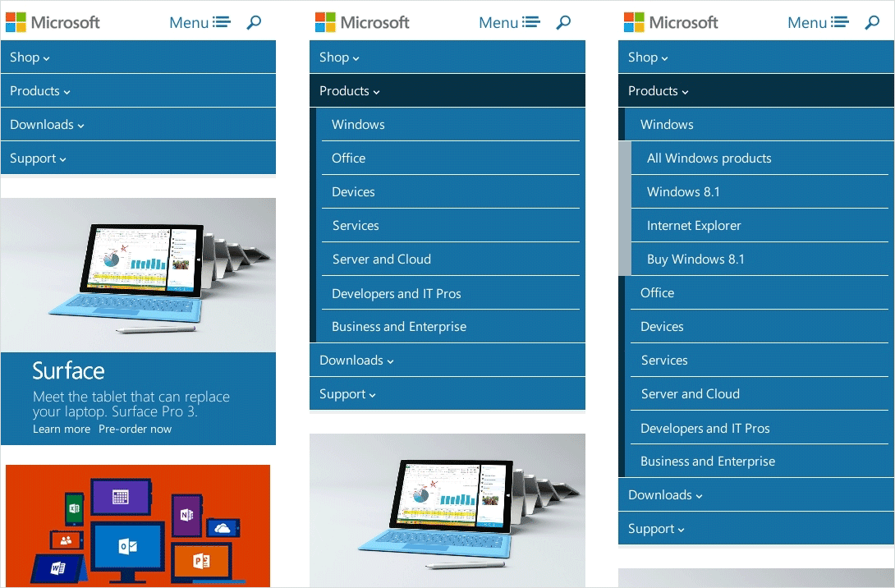Screen dimensions: 895x588
Task: Open Internet Explorer link
Action: point(763,226)
